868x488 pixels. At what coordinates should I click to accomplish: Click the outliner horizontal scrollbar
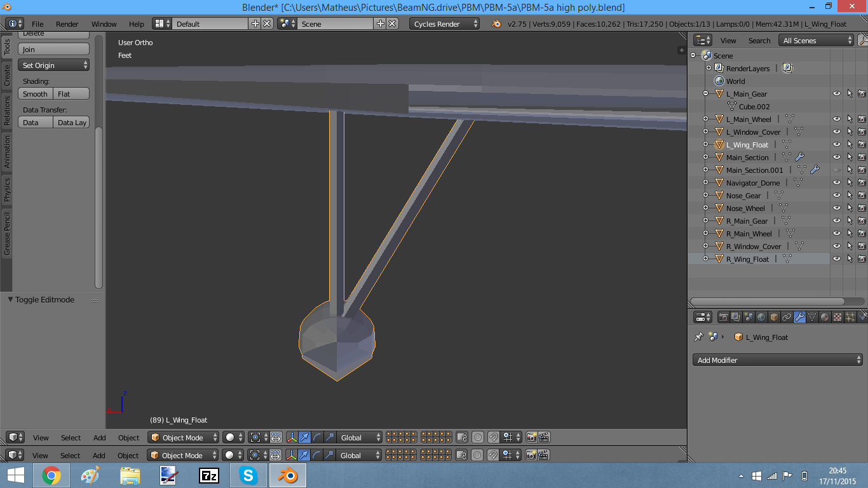(768, 301)
